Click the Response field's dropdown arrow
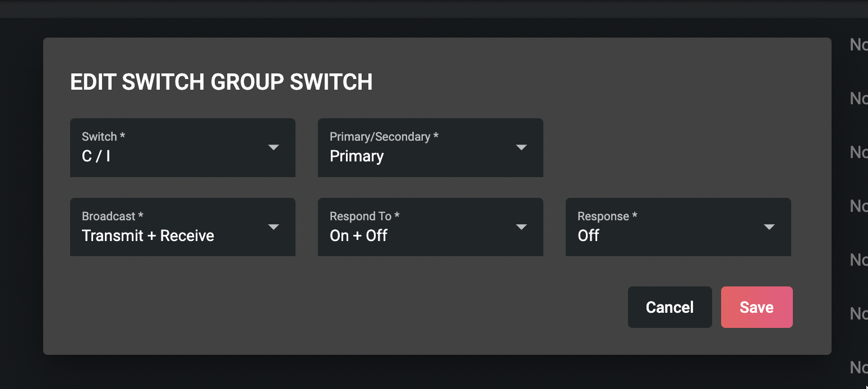The width and height of the screenshot is (868, 389). tap(769, 227)
